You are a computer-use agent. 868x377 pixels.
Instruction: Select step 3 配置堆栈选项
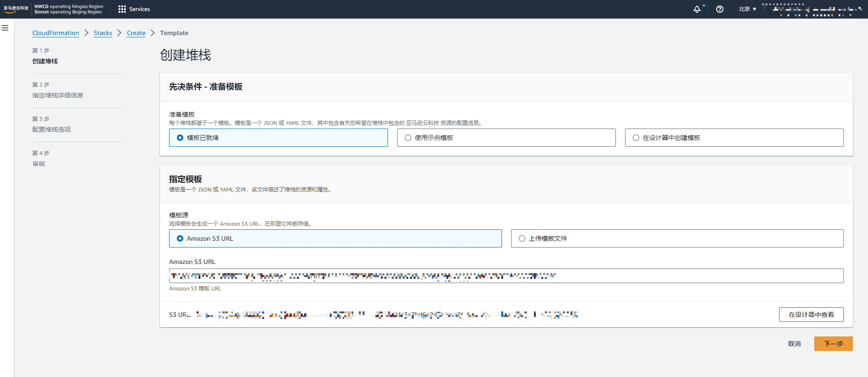[52, 129]
